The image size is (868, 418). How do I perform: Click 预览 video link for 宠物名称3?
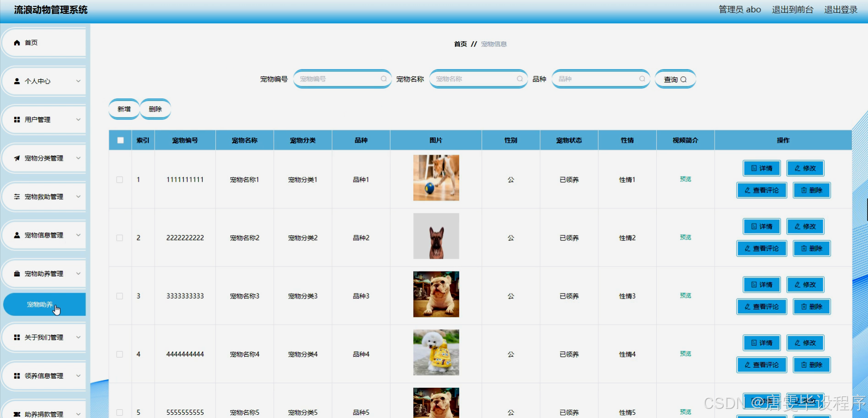click(x=686, y=295)
